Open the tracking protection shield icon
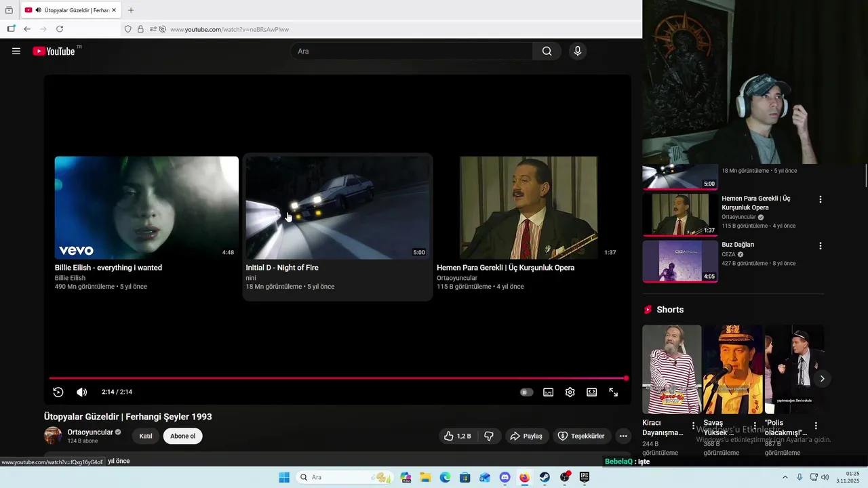Viewport: 868px width, 488px height. [x=127, y=29]
